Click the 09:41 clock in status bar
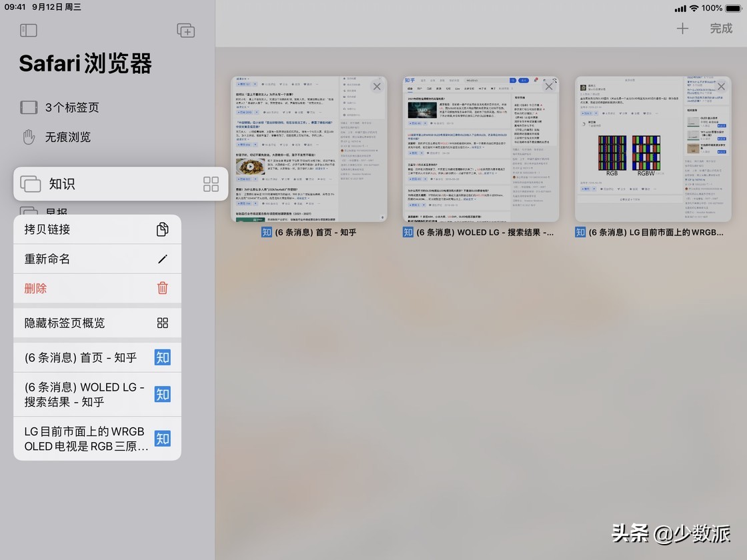 [15, 7]
